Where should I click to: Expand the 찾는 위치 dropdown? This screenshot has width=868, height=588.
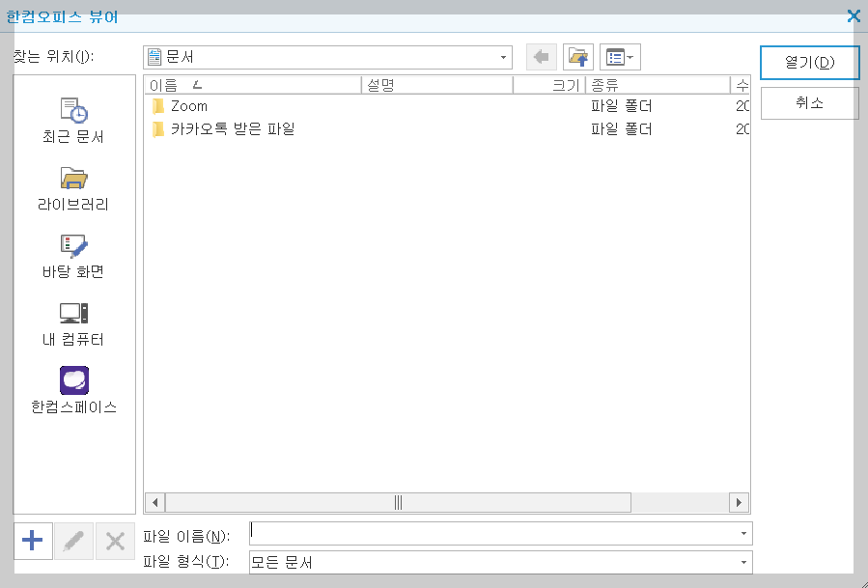[503, 58]
